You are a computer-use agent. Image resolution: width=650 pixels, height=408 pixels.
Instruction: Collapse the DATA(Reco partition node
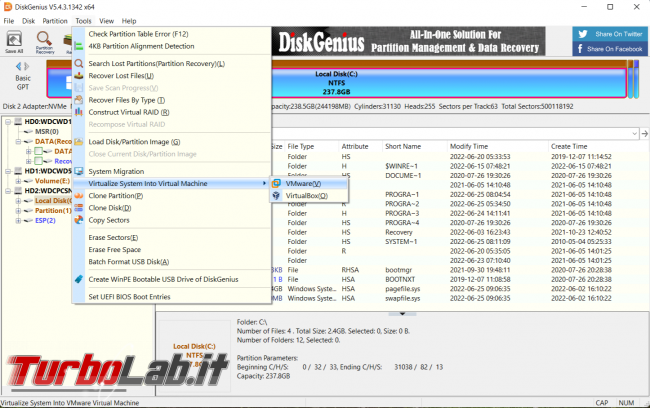click(18, 141)
